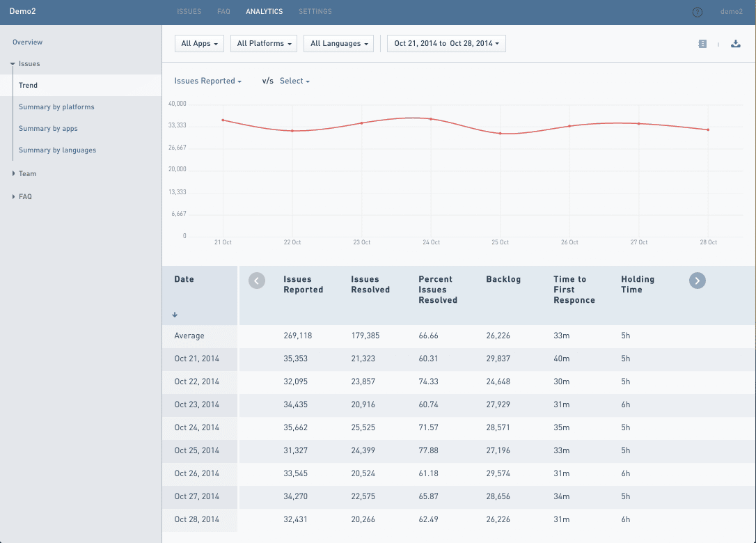This screenshot has width=756, height=543.
Task: Collapse the Issues section in the sidebar
Action: (14, 63)
